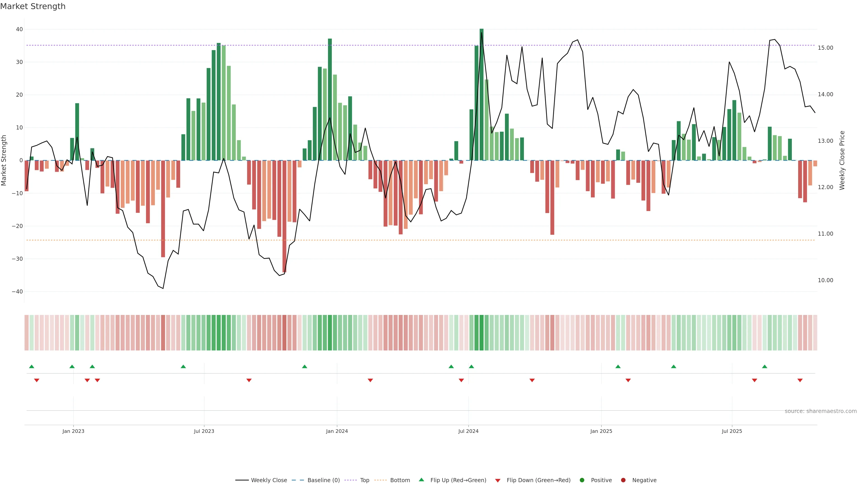868x488 pixels.
Task: Click the first red flip-down triangle marker
Action: (37, 380)
